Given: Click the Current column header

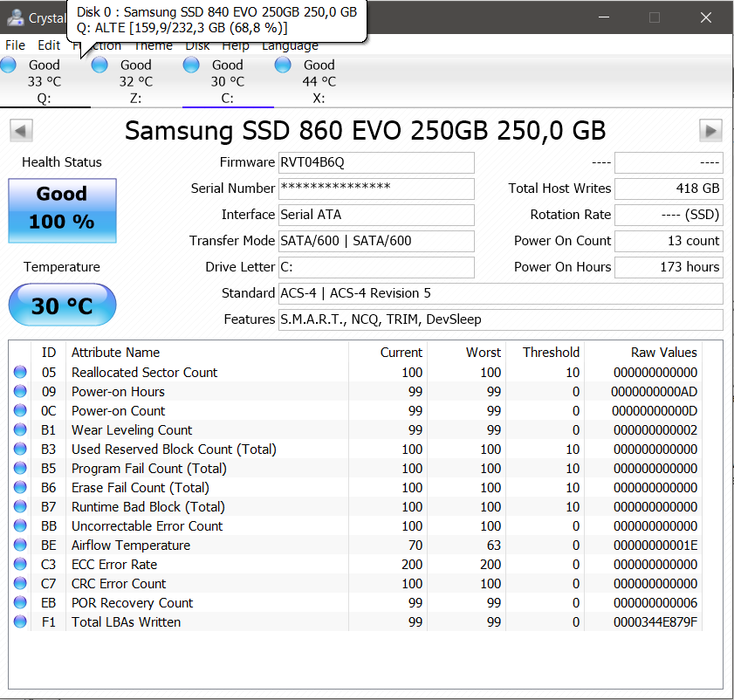Looking at the screenshot, I should pos(401,353).
